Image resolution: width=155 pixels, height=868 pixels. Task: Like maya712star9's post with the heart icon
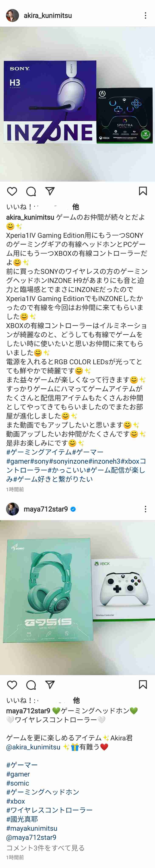pyautogui.click(x=12, y=685)
